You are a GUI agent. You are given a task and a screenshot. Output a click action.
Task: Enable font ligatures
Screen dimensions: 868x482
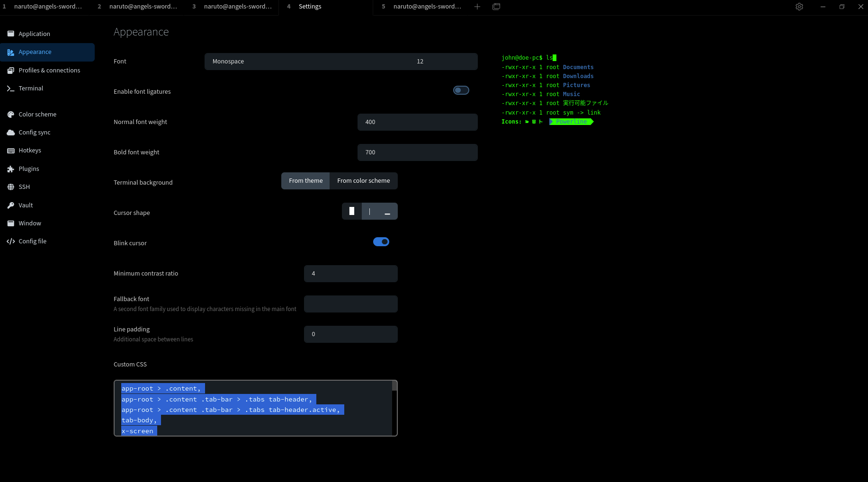click(461, 90)
